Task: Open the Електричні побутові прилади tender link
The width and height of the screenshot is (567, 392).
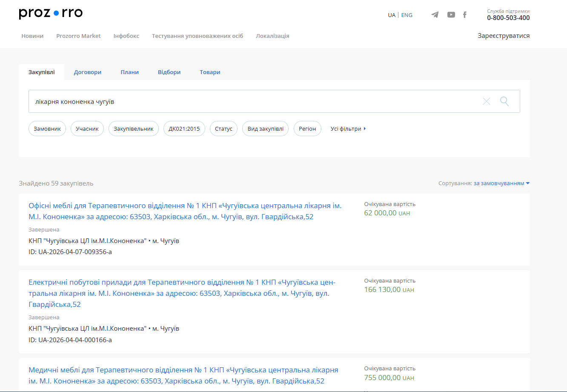Action: coord(182,293)
